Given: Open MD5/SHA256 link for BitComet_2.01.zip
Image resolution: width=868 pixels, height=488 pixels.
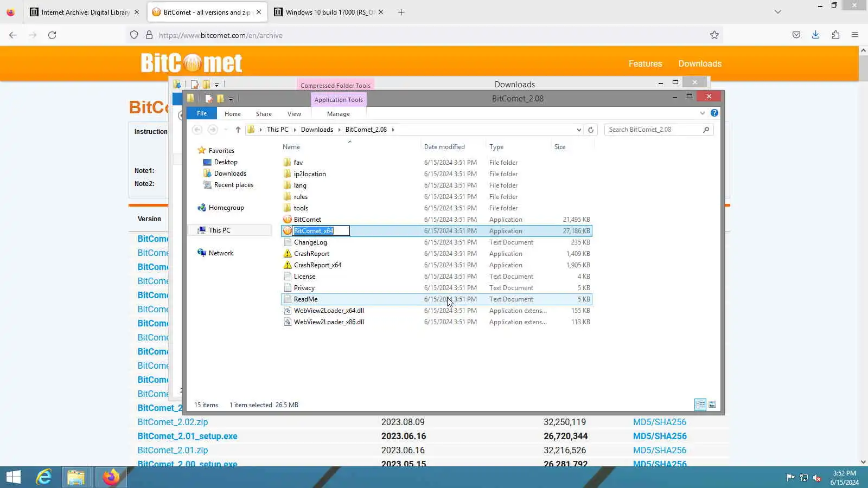Looking at the screenshot, I should [x=660, y=450].
